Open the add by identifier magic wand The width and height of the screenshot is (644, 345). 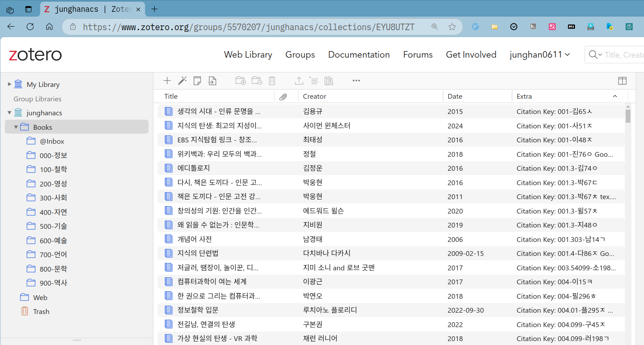click(x=182, y=80)
